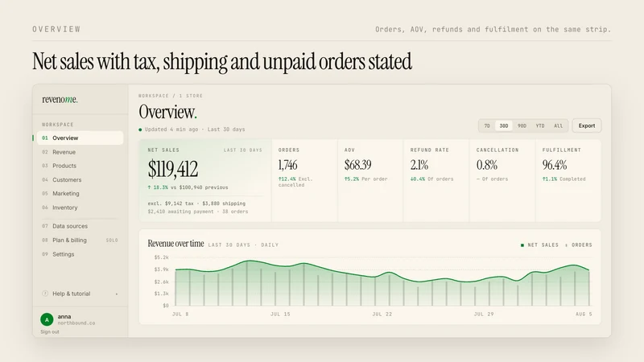
Task: Click the 96.4% fulfillment value
Action: click(555, 165)
